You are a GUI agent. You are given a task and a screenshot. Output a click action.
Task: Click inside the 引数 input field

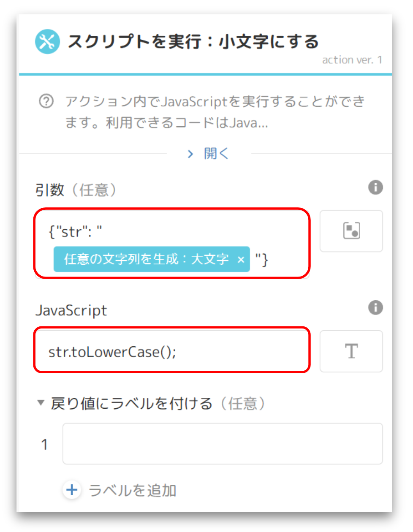[172, 243]
